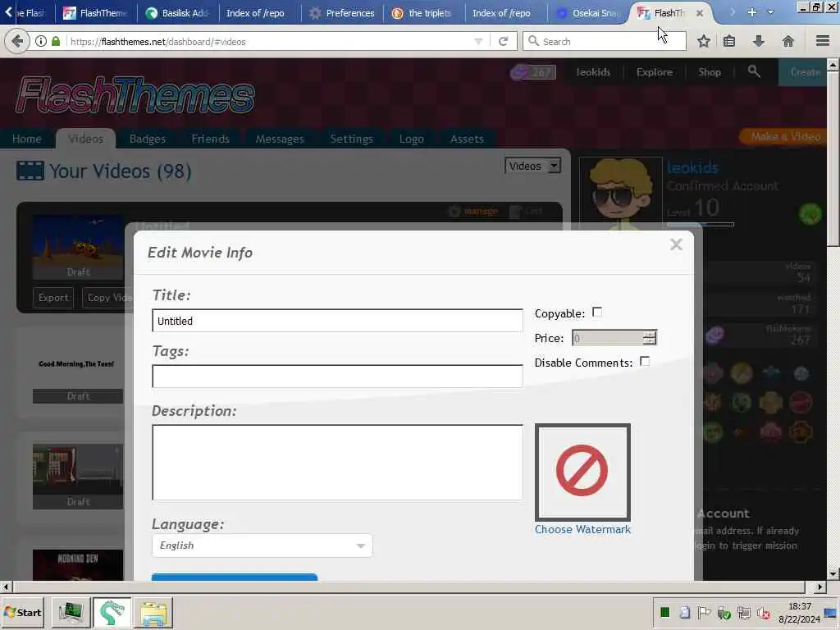This screenshot has width=840, height=630.
Task: Click the green square tray icon
Action: (664, 612)
